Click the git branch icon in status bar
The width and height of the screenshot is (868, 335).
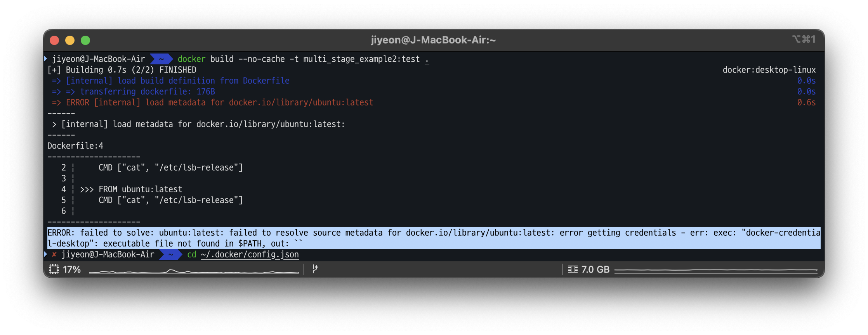[315, 269]
